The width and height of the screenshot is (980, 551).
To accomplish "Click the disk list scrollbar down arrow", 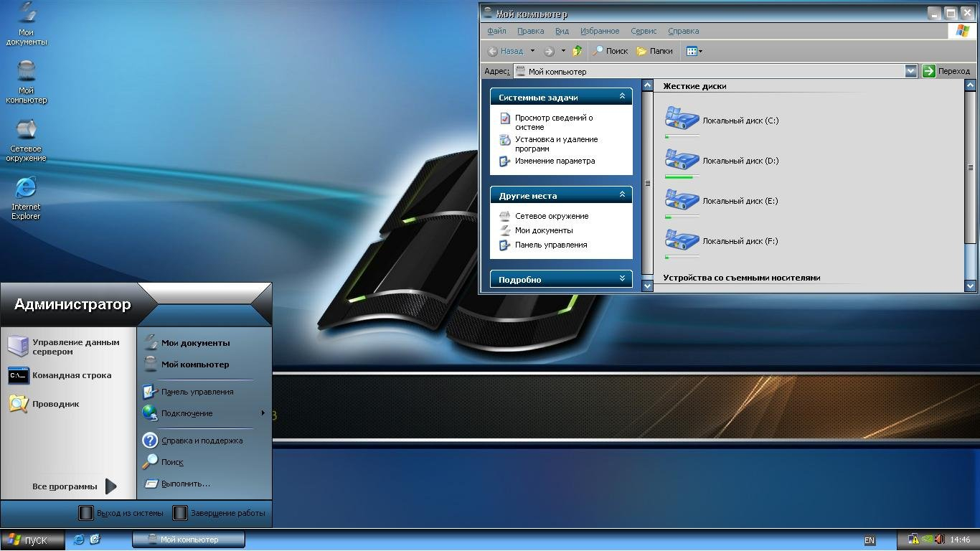I will tap(971, 285).
